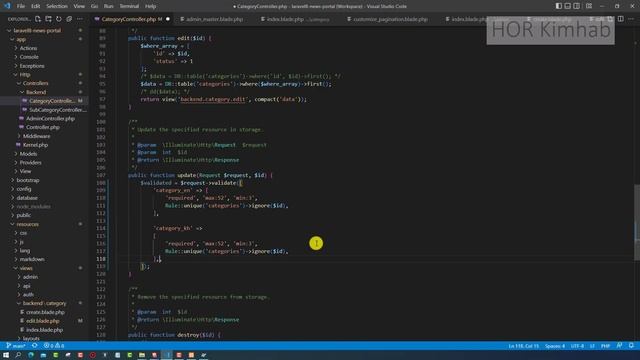Viewport: 640px width, 360px height.
Task: Toggle the primary side bar layout icon
Action: (558, 6)
